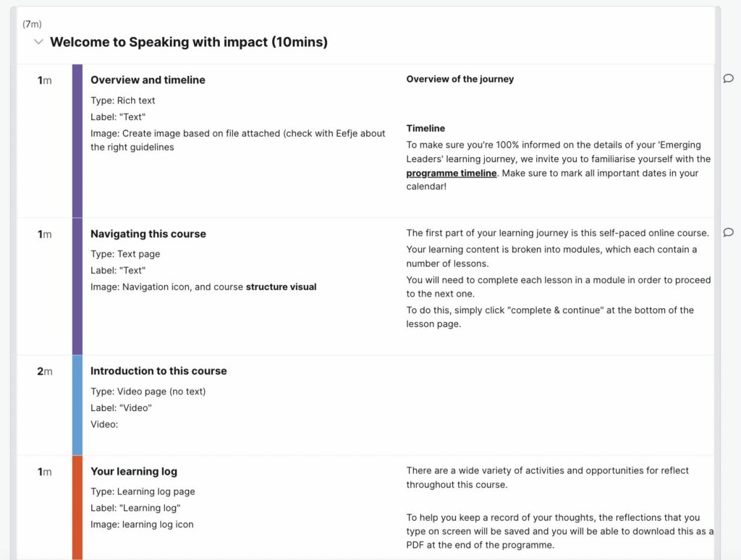741x560 pixels.
Task: Select orange color bar of Your learning log
Action: coord(77,508)
